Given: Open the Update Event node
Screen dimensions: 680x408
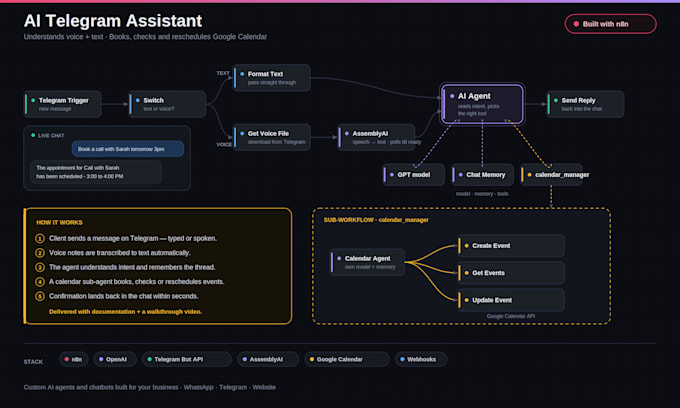Looking at the screenshot, I should click(x=511, y=300).
